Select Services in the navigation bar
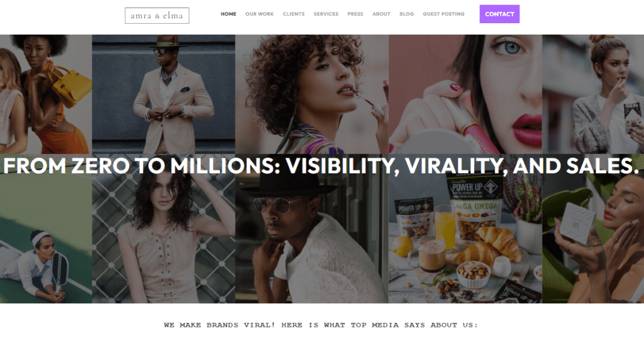The image size is (644, 338). [326, 14]
